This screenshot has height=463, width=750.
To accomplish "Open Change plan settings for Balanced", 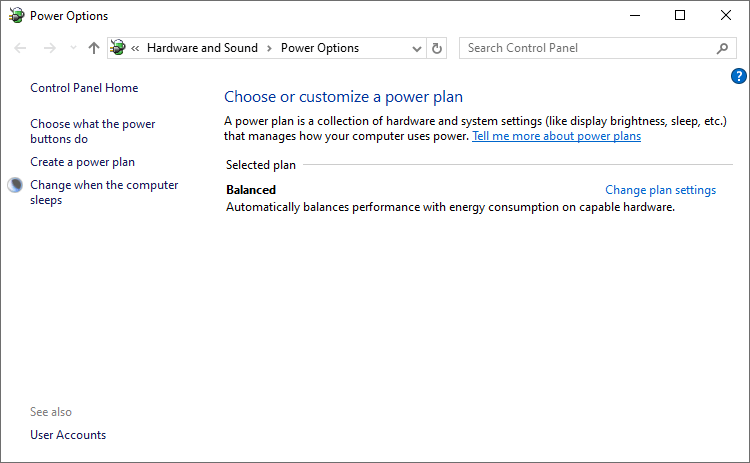I will (661, 190).
